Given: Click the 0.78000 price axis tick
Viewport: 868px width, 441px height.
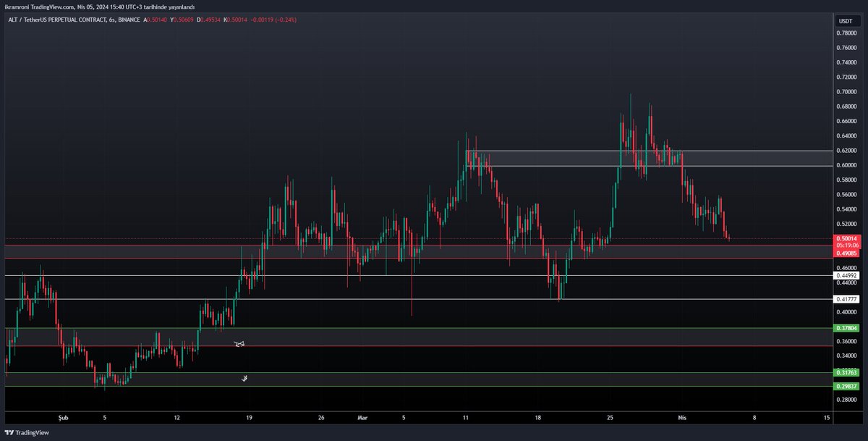Looking at the screenshot, I should point(846,33).
